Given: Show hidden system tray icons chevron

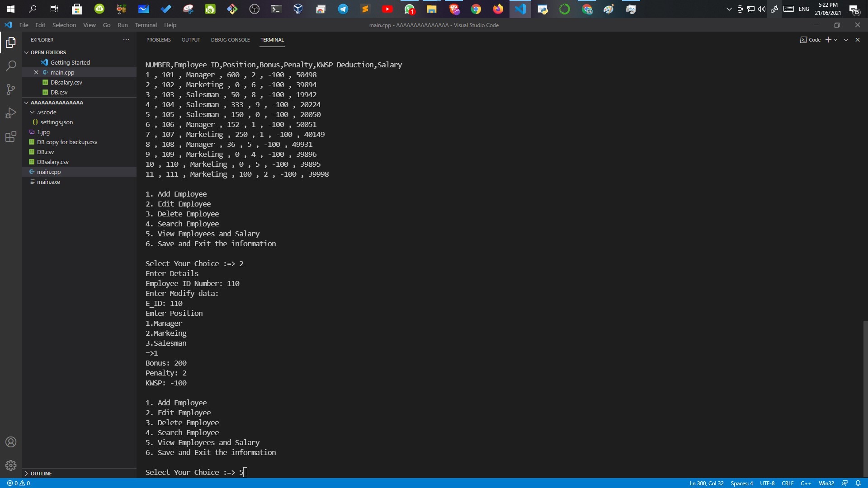Looking at the screenshot, I should (729, 9).
